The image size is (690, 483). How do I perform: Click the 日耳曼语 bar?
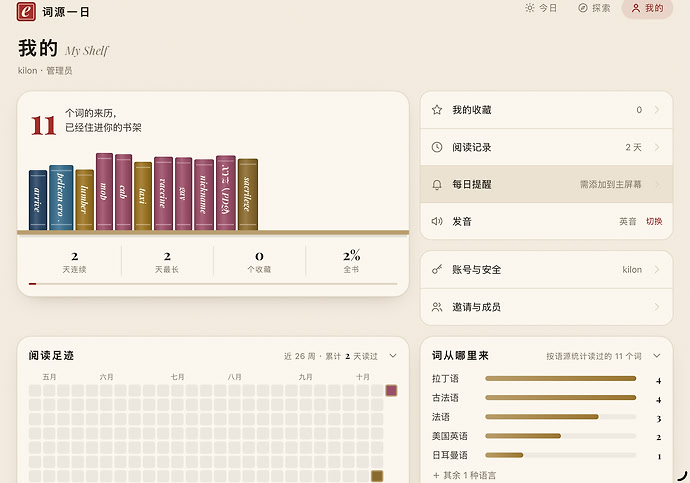pos(561,455)
